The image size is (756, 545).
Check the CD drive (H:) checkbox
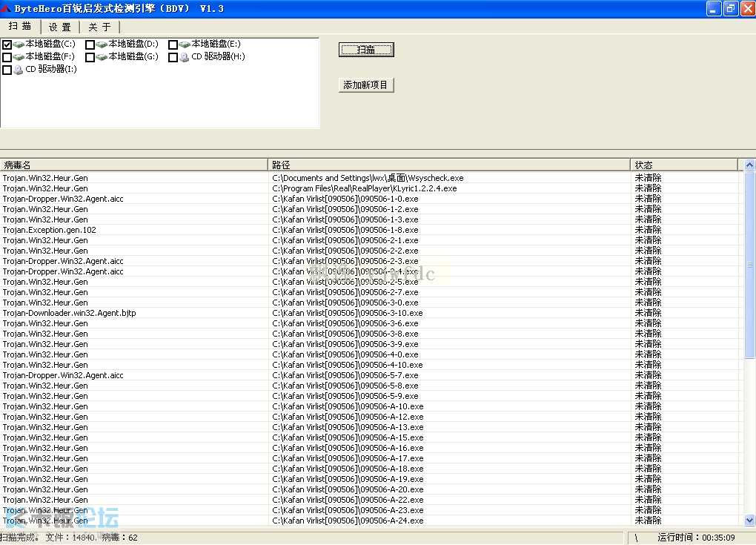point(173,57)
